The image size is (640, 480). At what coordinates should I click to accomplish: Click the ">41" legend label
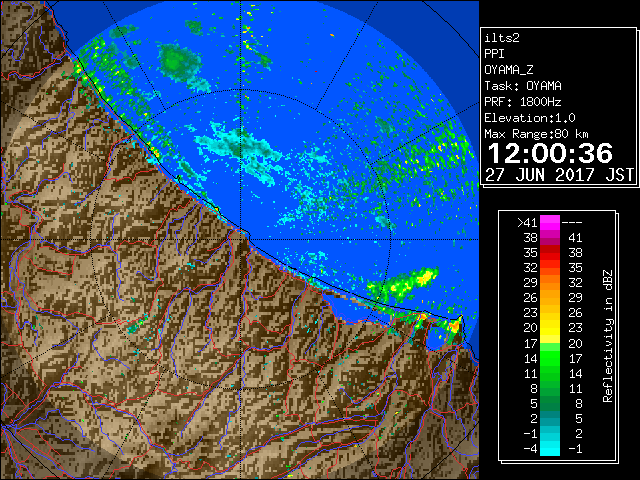(527, 222)
